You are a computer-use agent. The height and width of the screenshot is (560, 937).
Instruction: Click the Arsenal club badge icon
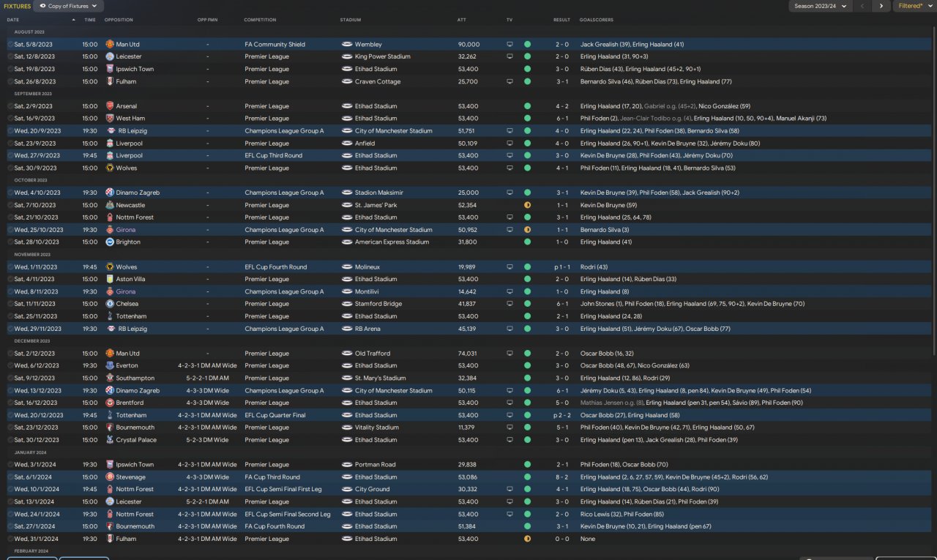pyautogui.click(x=110, y=106)
